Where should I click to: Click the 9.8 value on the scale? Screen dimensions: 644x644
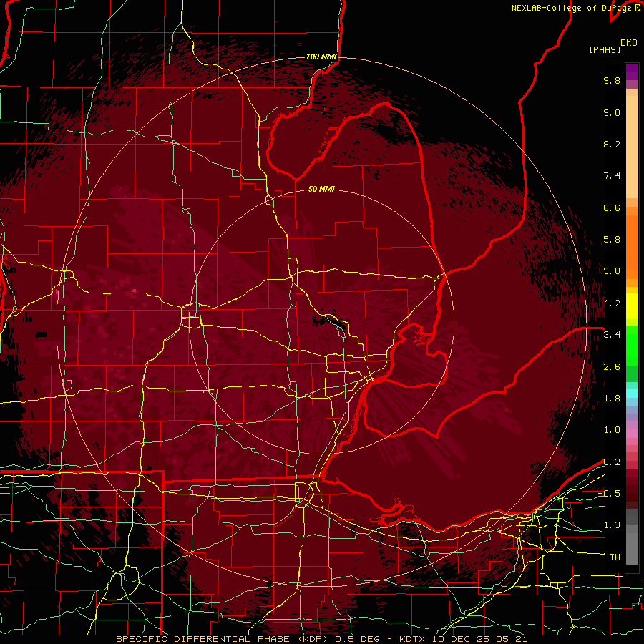pyautogui.click(x=612, y=80)
